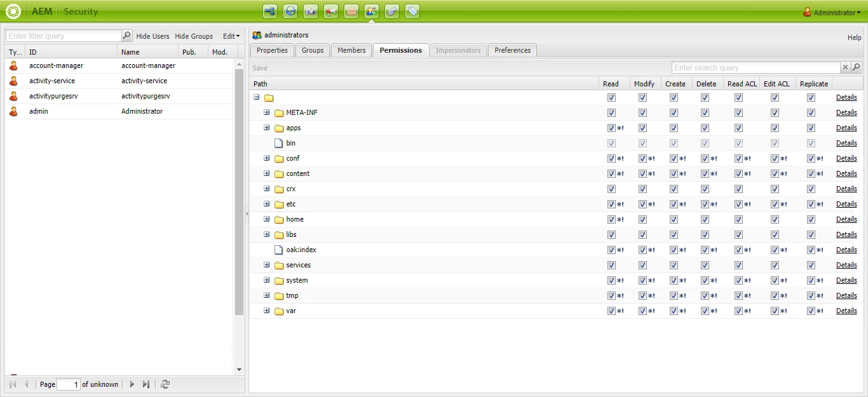The height and width of the screenshot is (397, 868).
Task: Click the administrators group icon in panel header
Action: (257, 35)
